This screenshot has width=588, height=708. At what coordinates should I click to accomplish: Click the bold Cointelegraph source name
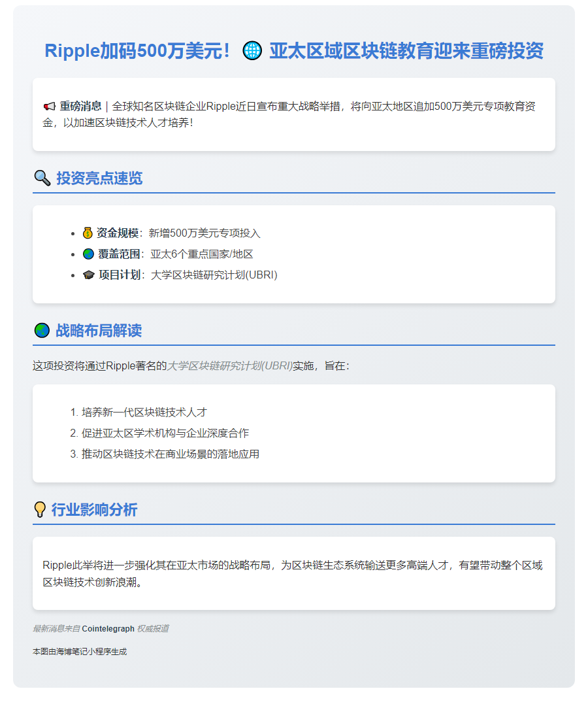click(108, 628)
